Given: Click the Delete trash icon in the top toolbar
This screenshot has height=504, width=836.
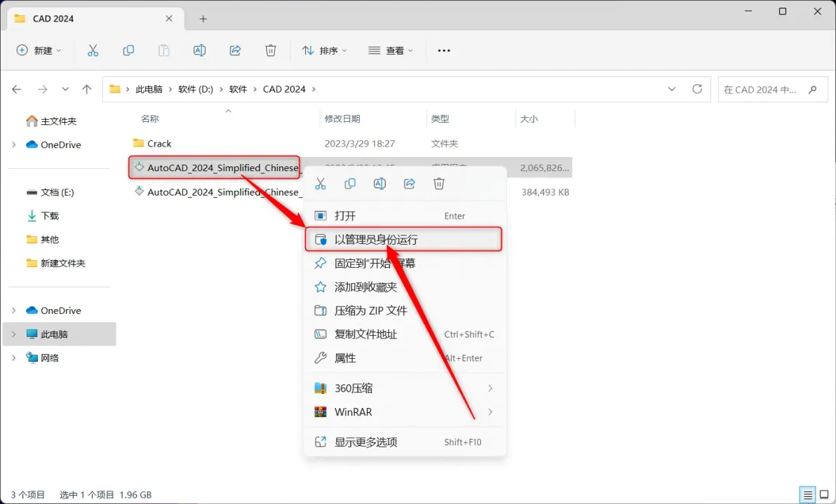Looking at the screenshot, I should tap(271, 50).
